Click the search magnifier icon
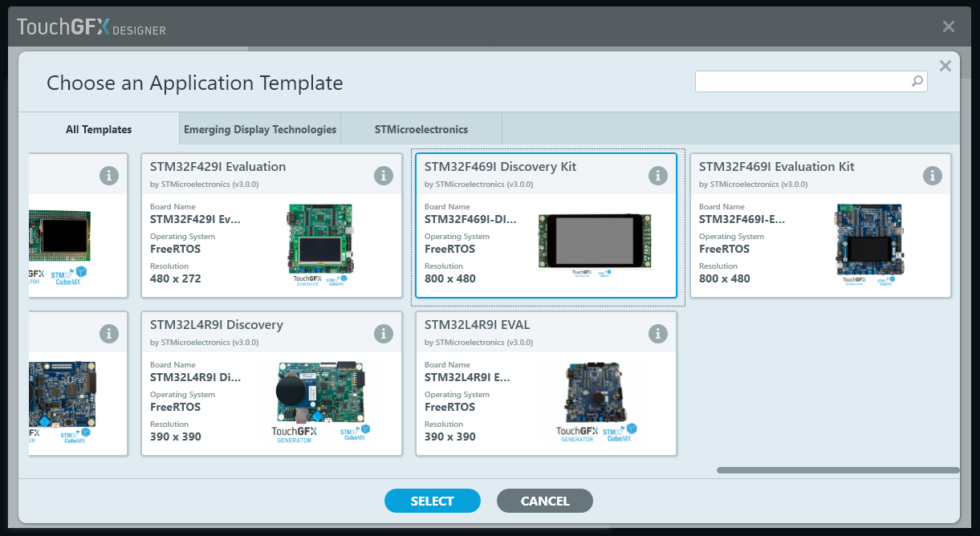This screenshot has height=536, width=980. point(917,81)
